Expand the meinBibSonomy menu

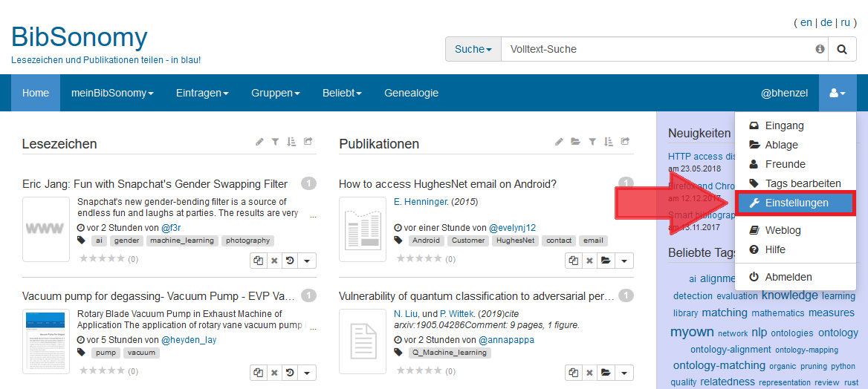click(x=112, y=93)
